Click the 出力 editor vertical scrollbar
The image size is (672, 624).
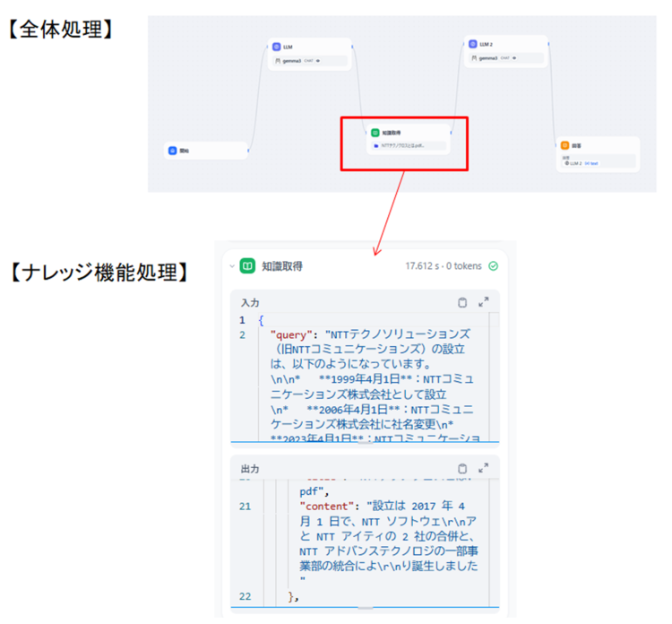click(x=494, y=542)
